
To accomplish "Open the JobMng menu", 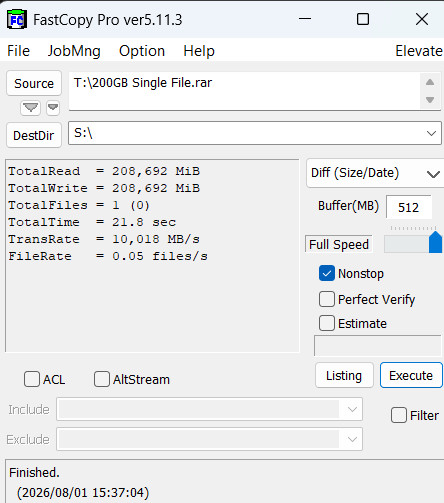I will tap(74, 51).
